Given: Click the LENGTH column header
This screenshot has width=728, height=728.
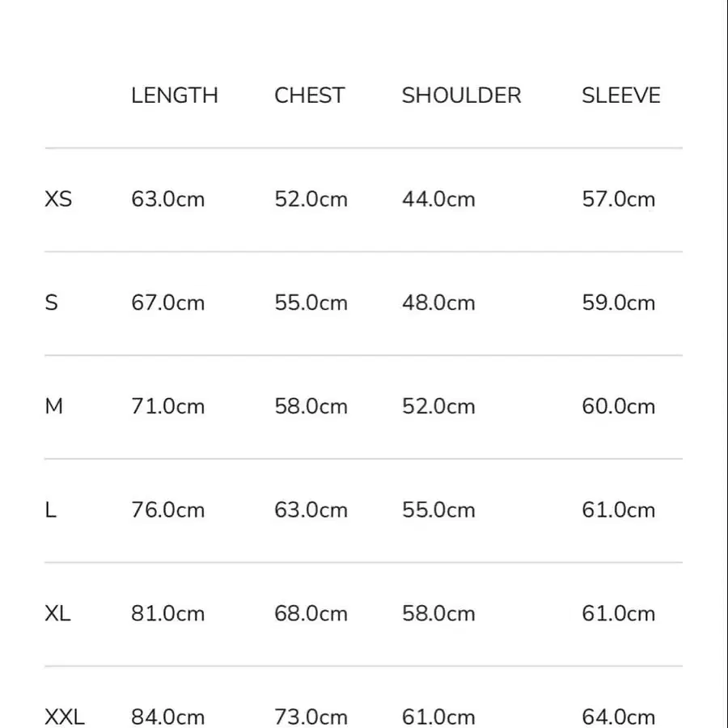Looking at the screenshot, I should [175, 95].
